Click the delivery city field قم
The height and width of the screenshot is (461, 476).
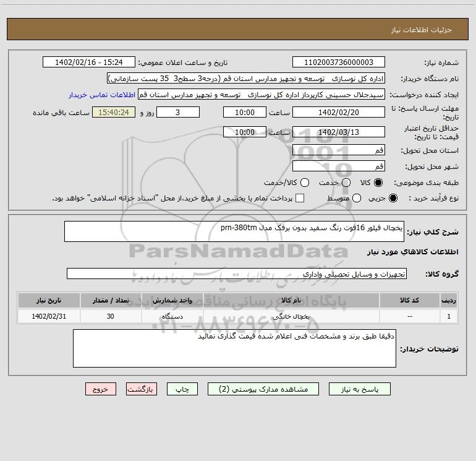click(339, 166)
